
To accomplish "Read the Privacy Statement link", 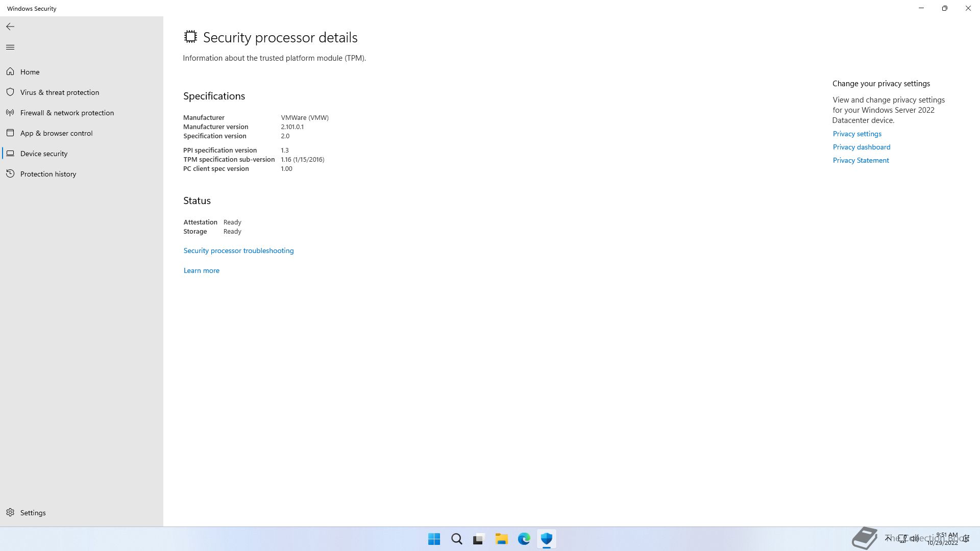I will (x=861, y=160).
